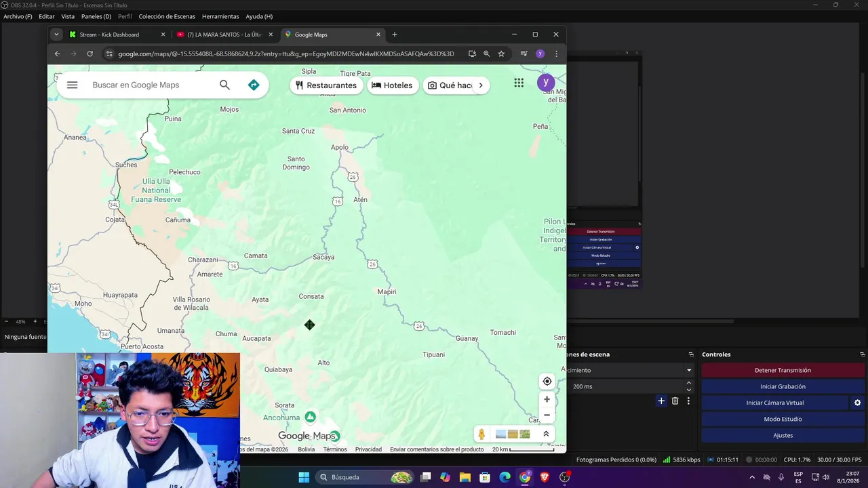
Task: Open Ajustes in OBS controls
Action: (x=783, y=435)
